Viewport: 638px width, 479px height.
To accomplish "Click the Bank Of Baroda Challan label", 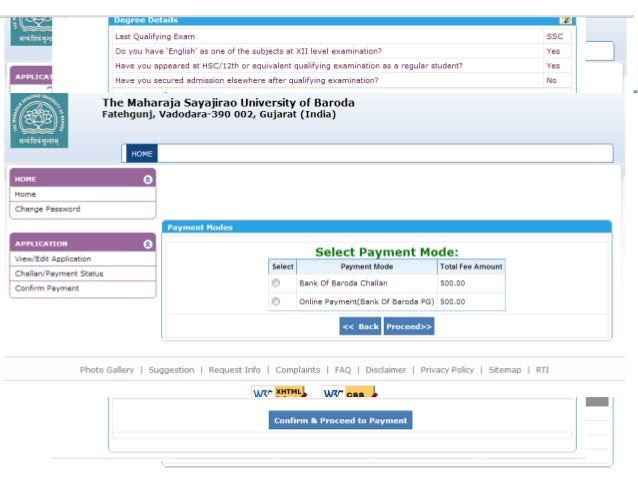I will (x=343, y=283).
